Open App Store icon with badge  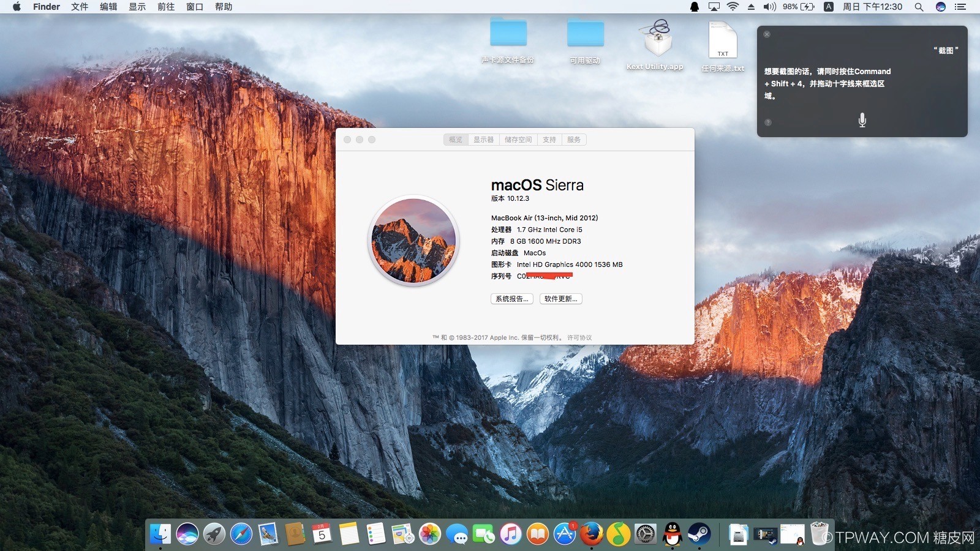(x=565, y=534)
